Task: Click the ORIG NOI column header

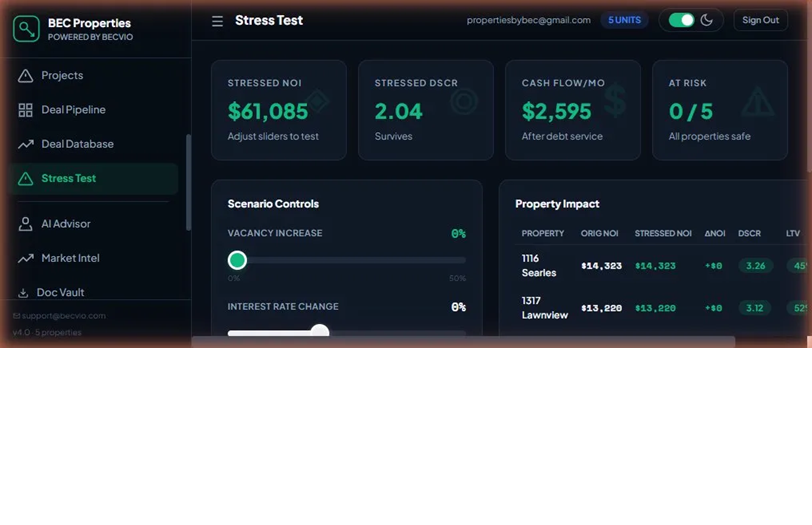Action: (x=599, y=234)
